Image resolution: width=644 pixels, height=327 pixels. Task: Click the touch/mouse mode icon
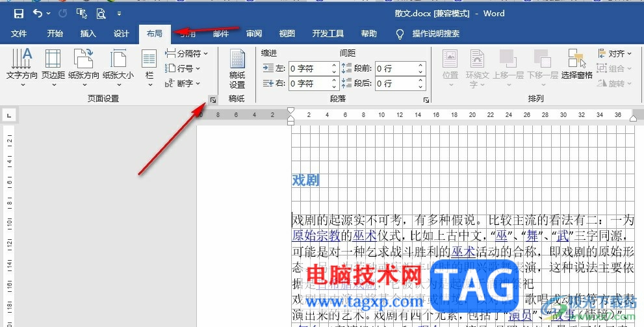pyautogui.click(x=82, y=14)
